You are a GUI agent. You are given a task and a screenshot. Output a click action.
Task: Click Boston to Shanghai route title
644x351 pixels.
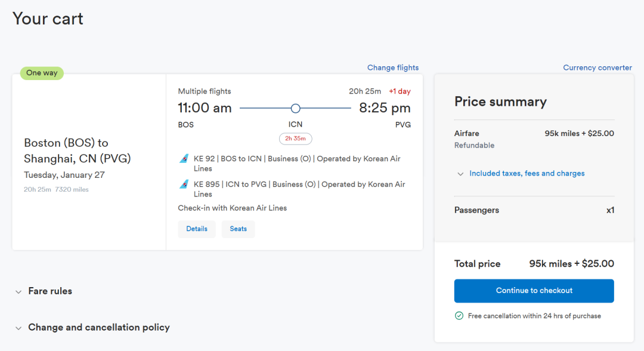point(78,150)
